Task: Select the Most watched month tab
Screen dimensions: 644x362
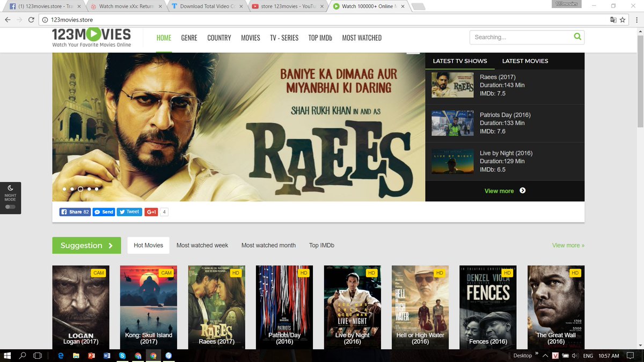Action: pos(268,245)
